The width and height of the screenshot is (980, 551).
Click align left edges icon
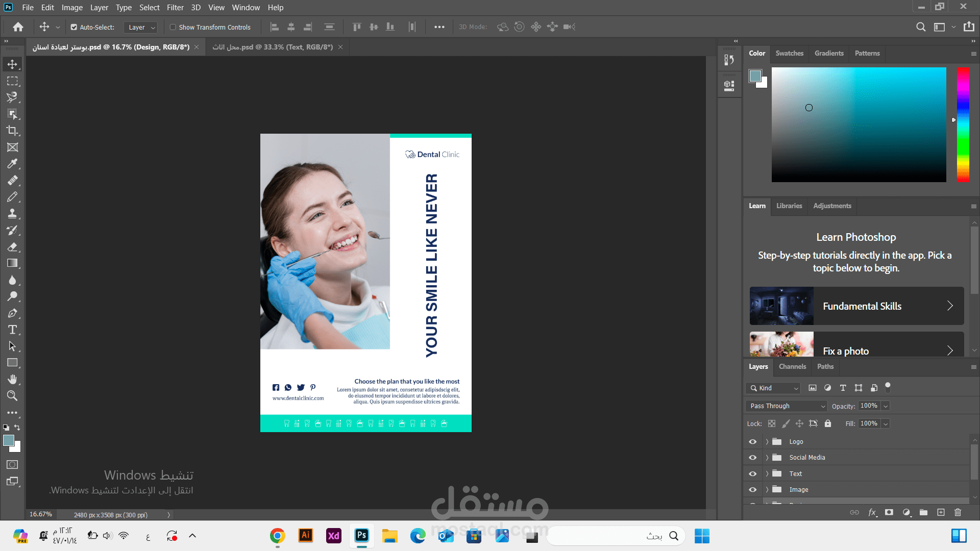pyautogui.click(x=275, y=27)
